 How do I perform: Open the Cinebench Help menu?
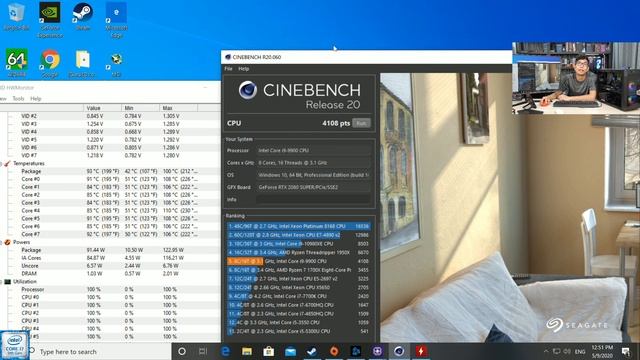pos(244,69)
